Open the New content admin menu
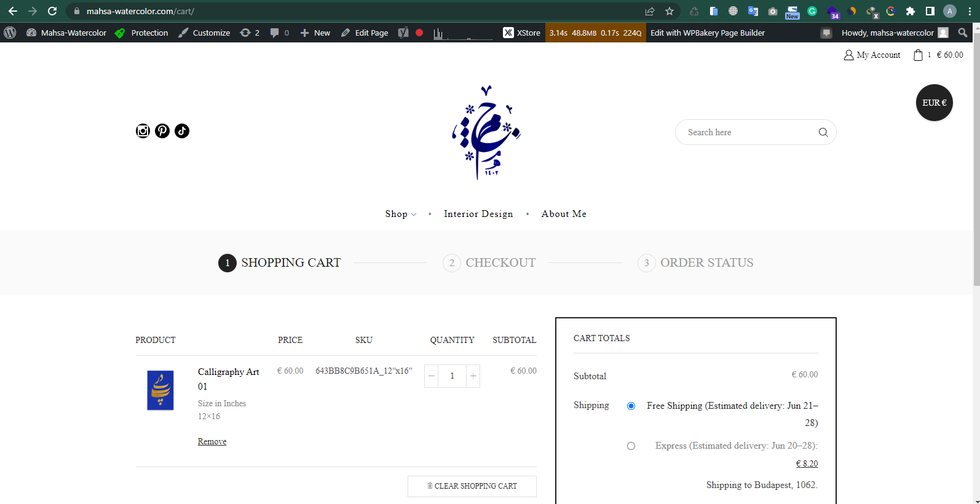Image resolution: width=980 pixels, height=504 pixels. pyautogui.click(x=315, y=33)
